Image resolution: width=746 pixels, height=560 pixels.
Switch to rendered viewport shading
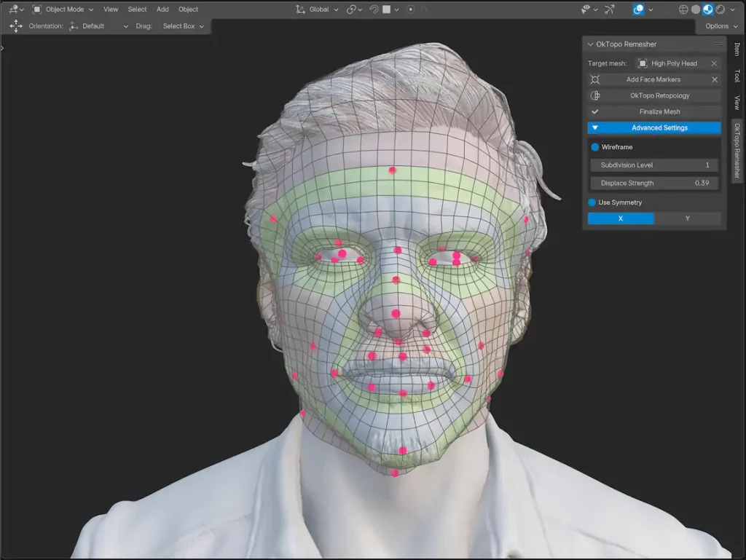(x=721, y=9)
